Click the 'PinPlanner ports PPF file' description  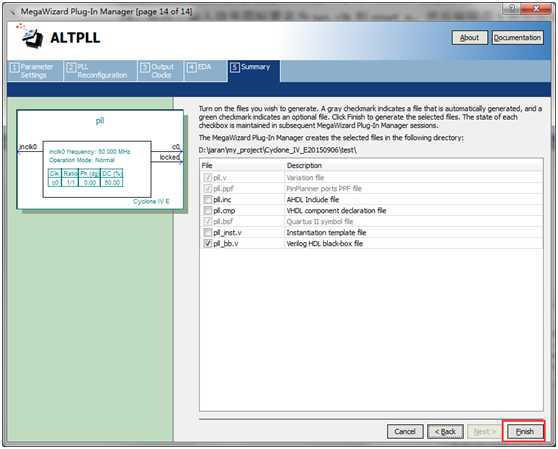(x=324, y=189)
